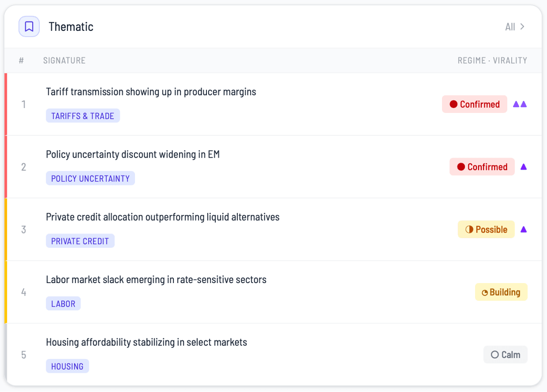Open the All link in the header
The height and width of the screenshot is (392, 547).
515,27
